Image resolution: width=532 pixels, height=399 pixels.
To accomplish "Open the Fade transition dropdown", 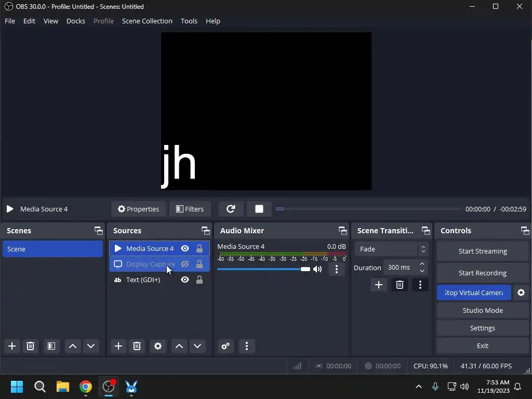I will [x=391, y=249].
